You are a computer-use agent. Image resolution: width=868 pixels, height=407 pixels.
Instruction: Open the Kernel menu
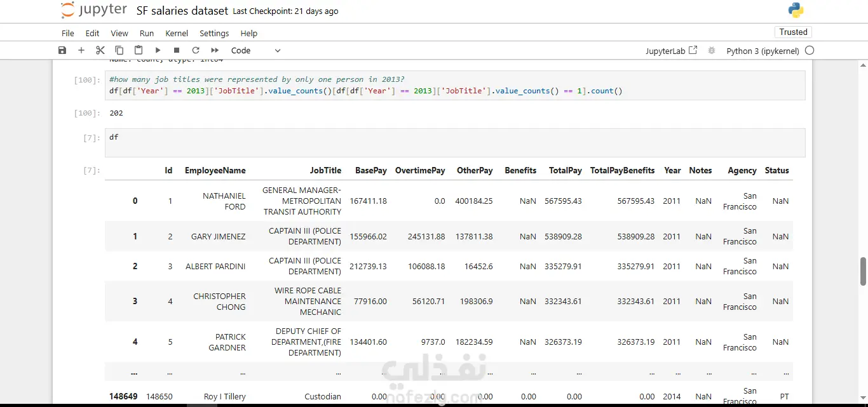(x=177, y=33)
